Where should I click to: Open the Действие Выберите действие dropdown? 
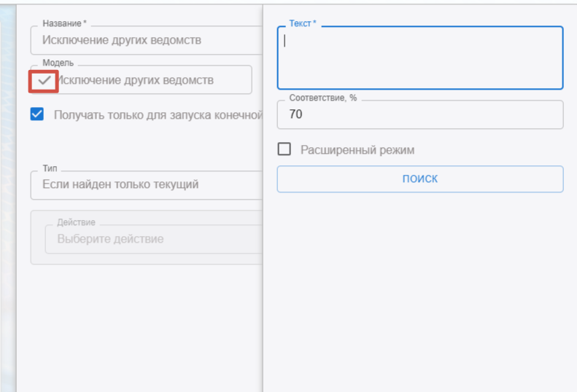tap(154, 239)
